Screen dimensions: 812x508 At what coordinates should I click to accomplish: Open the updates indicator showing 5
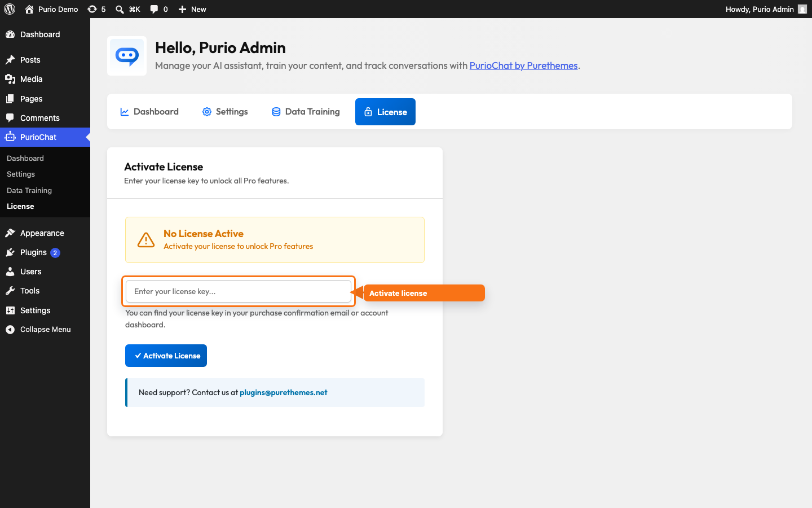tap(96, 9)
